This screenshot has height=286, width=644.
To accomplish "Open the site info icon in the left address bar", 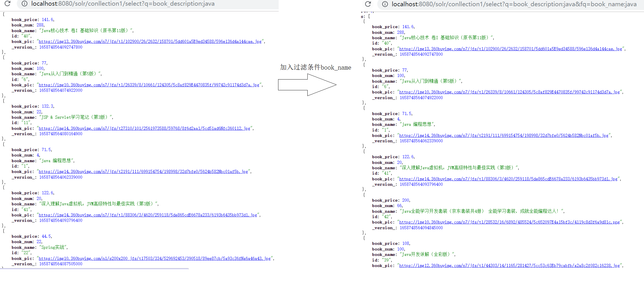I will [25, 4].
